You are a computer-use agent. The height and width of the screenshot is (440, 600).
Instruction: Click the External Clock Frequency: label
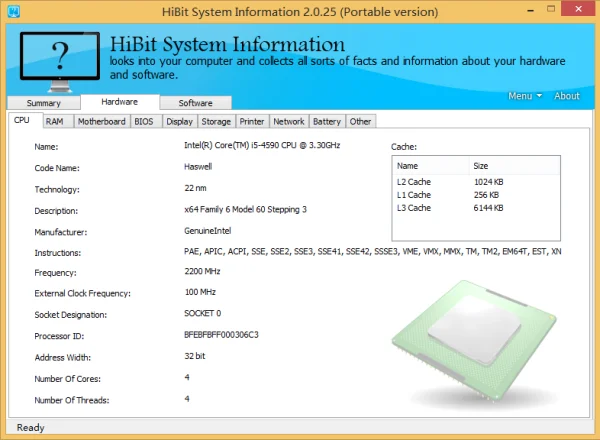[x=82, y=293]
